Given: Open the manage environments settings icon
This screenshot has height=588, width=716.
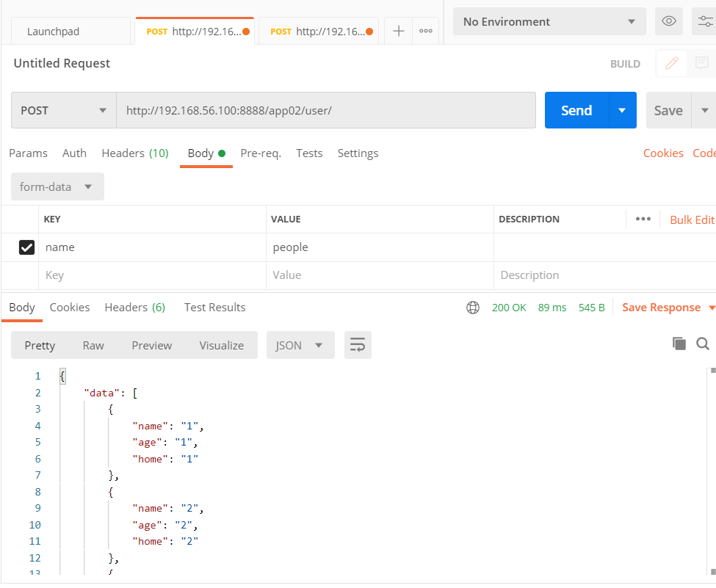Looking at the screenshot, I should coord(705,21).
